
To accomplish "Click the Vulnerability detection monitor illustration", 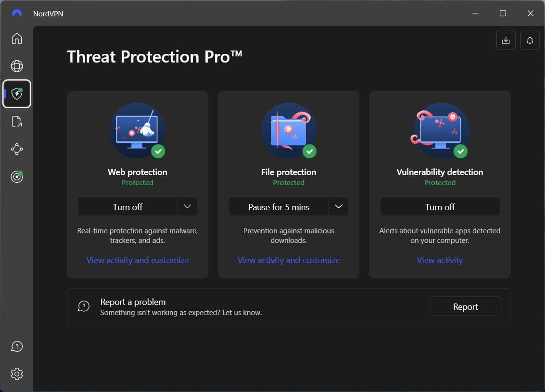I will 440,130.
